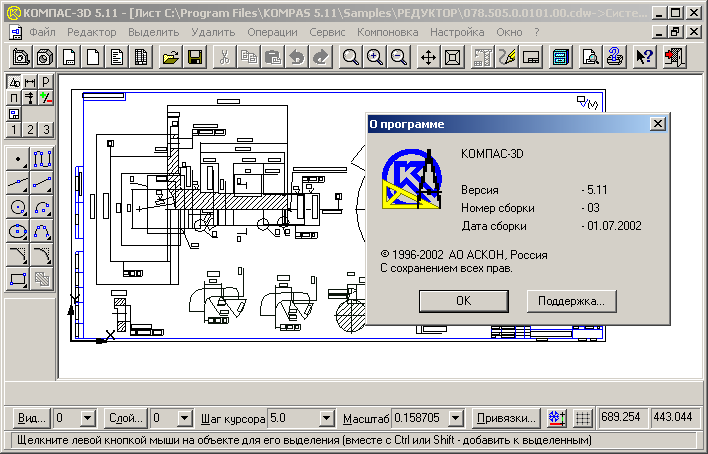
Task: Click the new part icon with a cube
Action: click(x=45, y=57)
